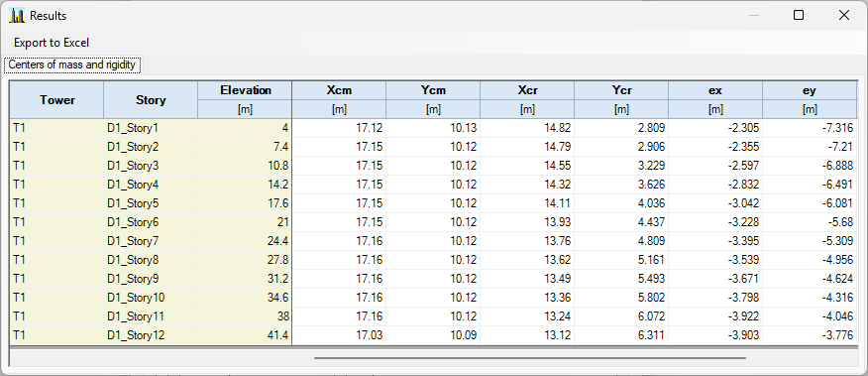Click Xcm value 17.12
Image resolution: width=868 pixels, height=376 pixels.
tap(339, 128)
